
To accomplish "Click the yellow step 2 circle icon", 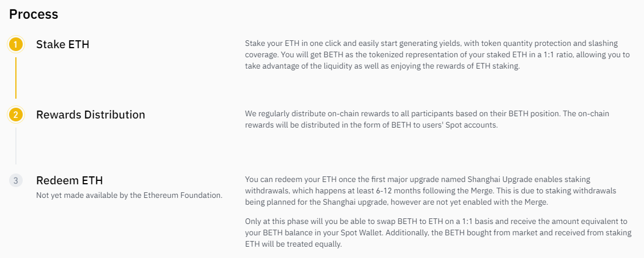I will 16,115.
